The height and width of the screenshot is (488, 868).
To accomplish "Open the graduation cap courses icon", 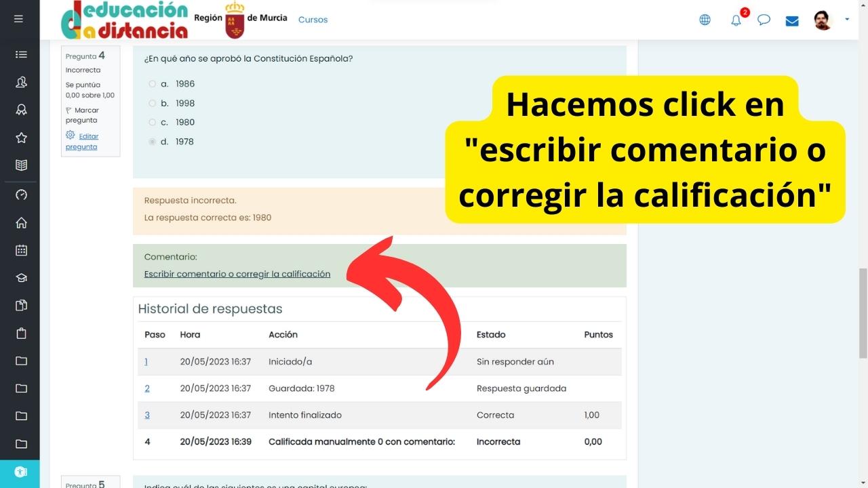I will click(x=21, y=278).
